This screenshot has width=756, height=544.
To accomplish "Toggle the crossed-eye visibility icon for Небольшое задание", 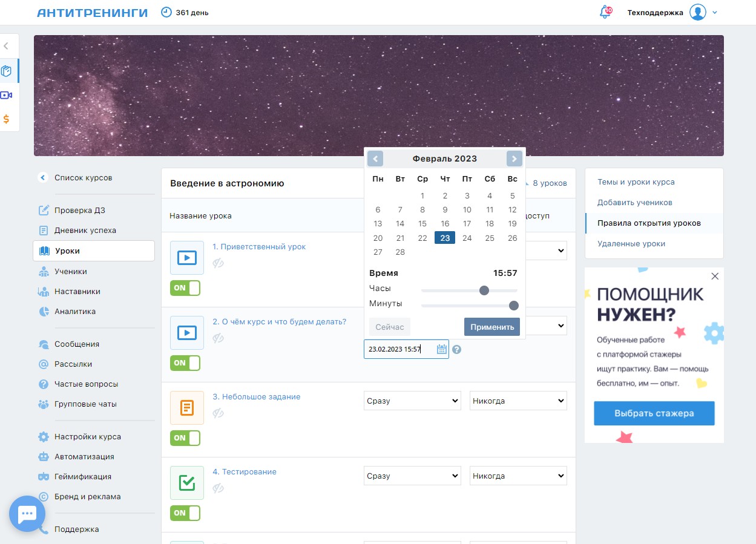I will [x=219, y=413].
